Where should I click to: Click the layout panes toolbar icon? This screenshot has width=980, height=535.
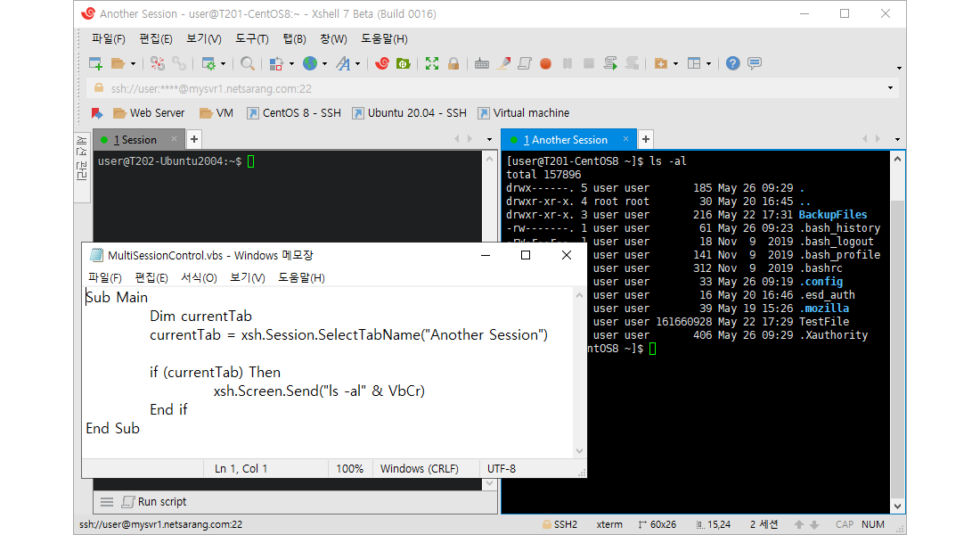[694, 63]
